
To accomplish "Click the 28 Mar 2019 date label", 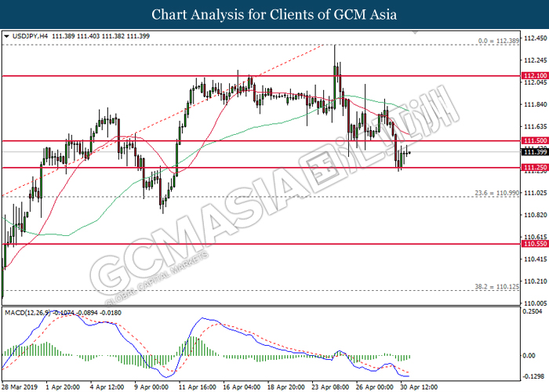I will (x=20, y=387).
